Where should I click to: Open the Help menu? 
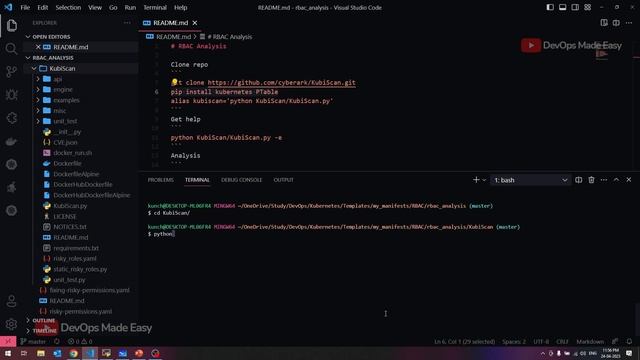(180, 7)
